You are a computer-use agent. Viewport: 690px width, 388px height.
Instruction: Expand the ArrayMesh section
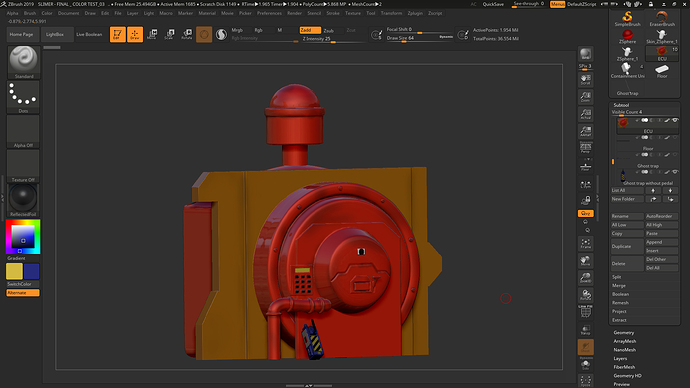click(625, 341)
